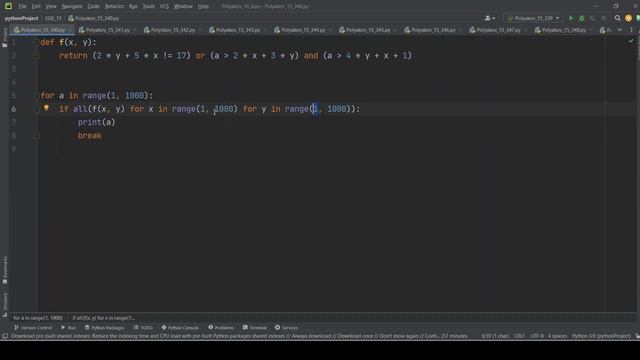This screenshot has width=640, height=360.
Task: Open the Edit menu
Action: [x=36, y=6]
